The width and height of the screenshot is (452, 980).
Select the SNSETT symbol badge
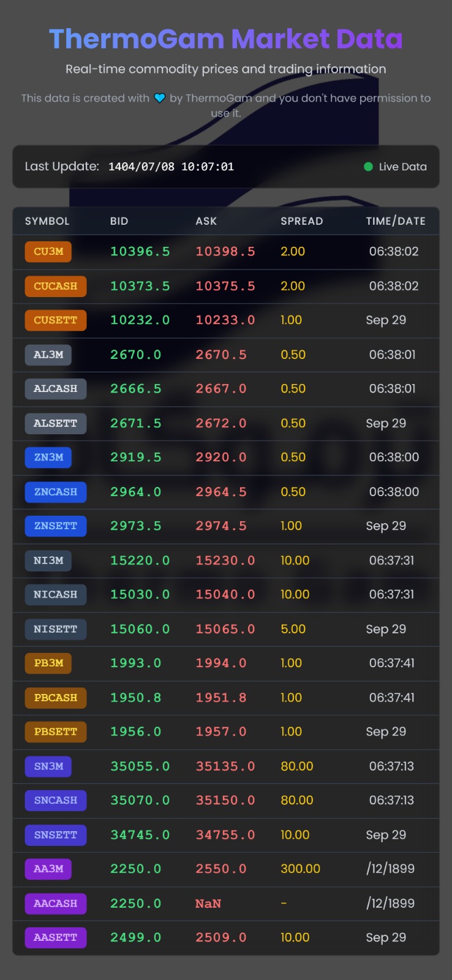pyautogui.click(x=56, y=835)
